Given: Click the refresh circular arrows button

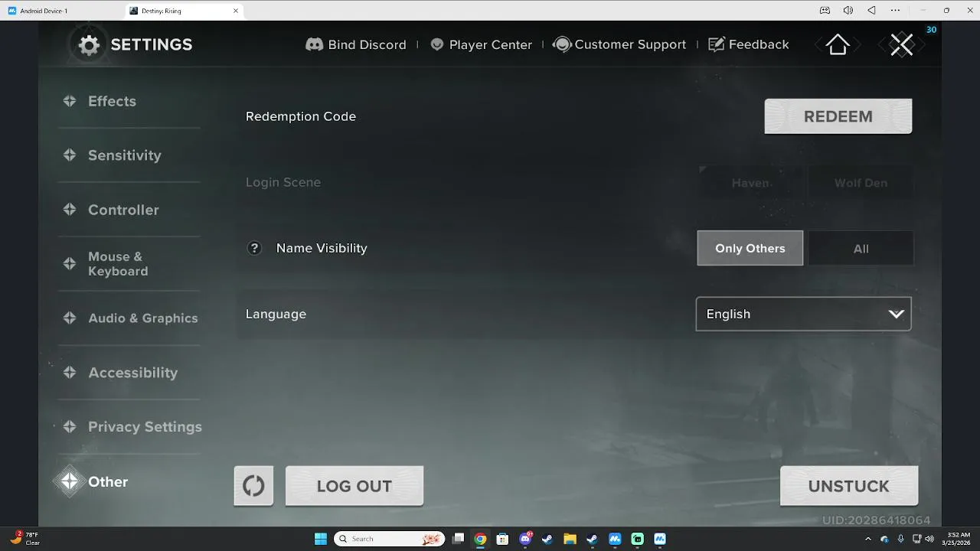Looking at the screenshot, I should [253, 486].
